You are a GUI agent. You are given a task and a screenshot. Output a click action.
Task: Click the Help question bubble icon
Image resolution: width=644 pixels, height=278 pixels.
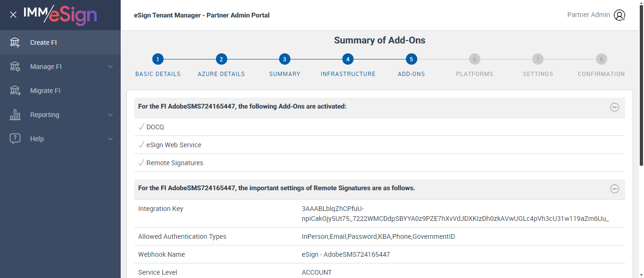(x=15, y=139)
